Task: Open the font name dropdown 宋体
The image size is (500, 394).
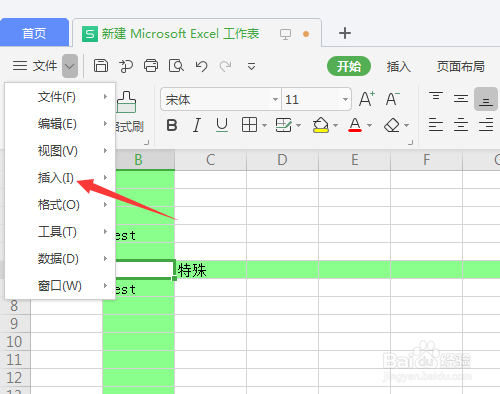Action: coord(221,99)
